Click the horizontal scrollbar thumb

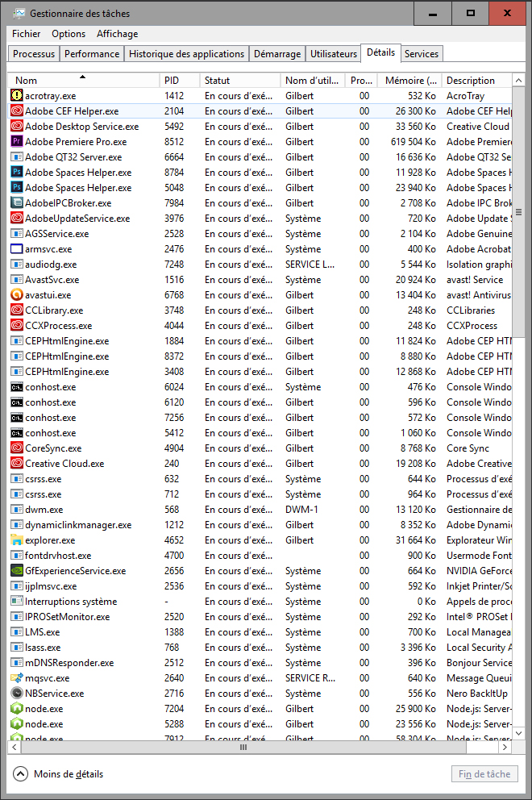[x=243, y=747]
